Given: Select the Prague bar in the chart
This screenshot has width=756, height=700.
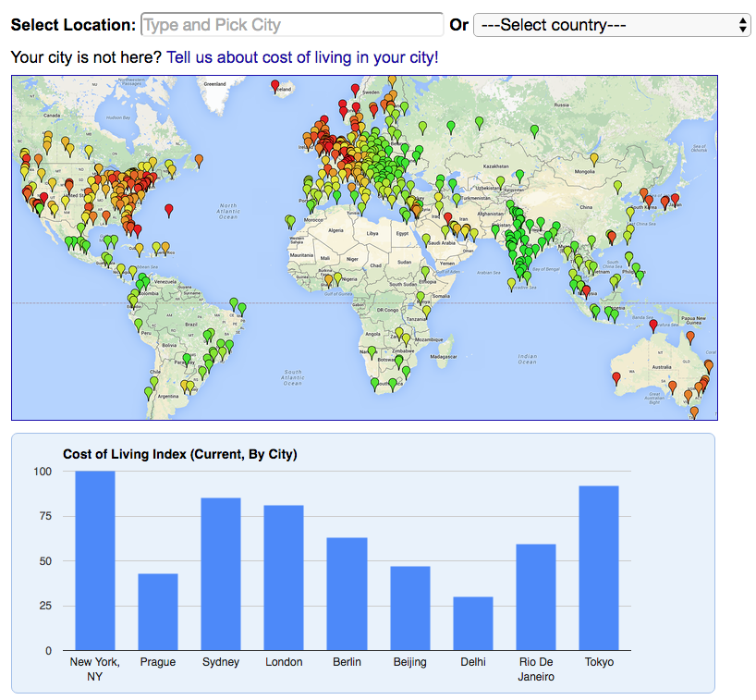Looking at the screenshot, I should (158, 611).
